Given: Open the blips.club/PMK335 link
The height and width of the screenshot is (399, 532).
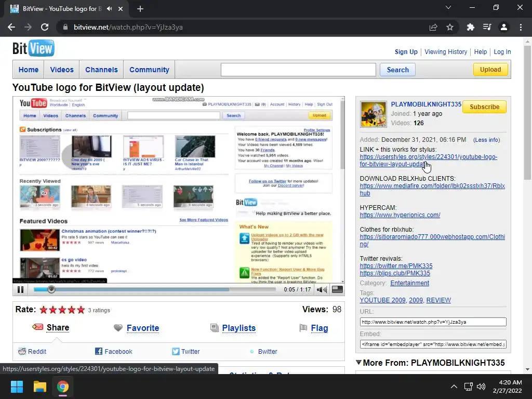Looking at the screenshot, I should coord(395,273).
